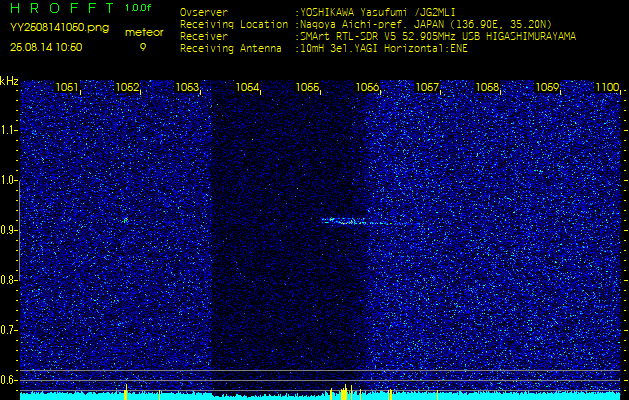The image size is (629, 400).
Task: Click the gray vertical range bar between 1.0 and 0.8
Action: (x=19, y=230)
